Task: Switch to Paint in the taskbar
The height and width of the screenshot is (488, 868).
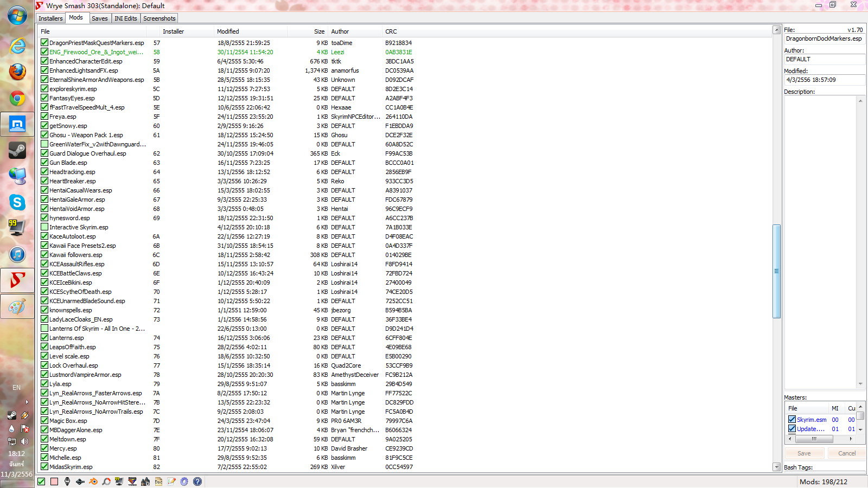Action: click(17, 307)
